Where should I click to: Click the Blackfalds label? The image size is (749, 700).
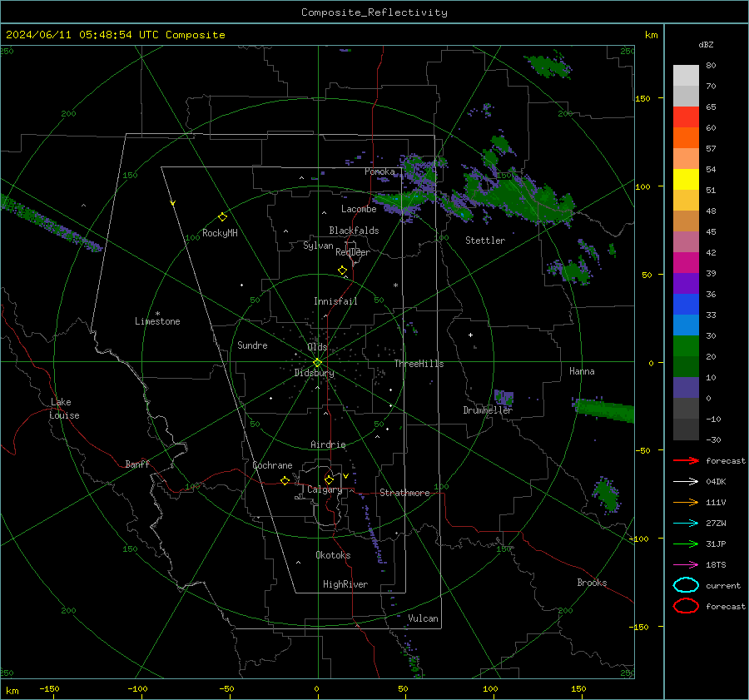coord(354,231)
